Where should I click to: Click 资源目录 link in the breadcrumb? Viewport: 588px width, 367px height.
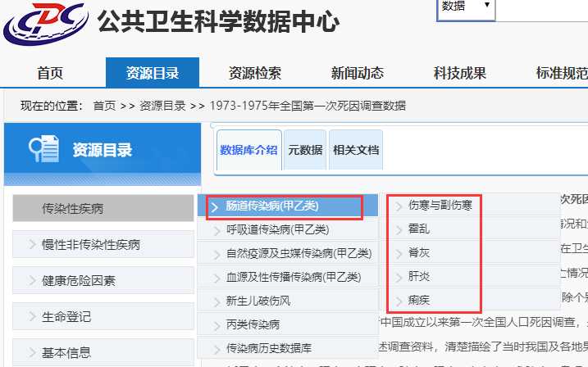point(162,106)
